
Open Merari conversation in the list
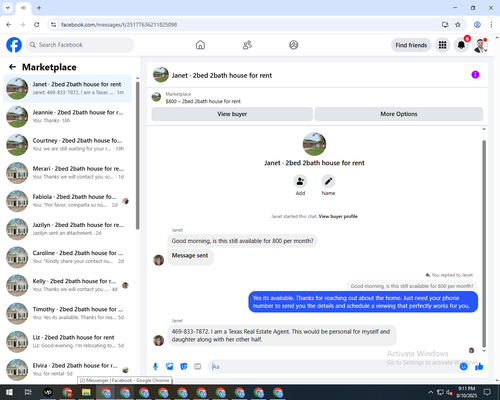click(x=67, y=173)
